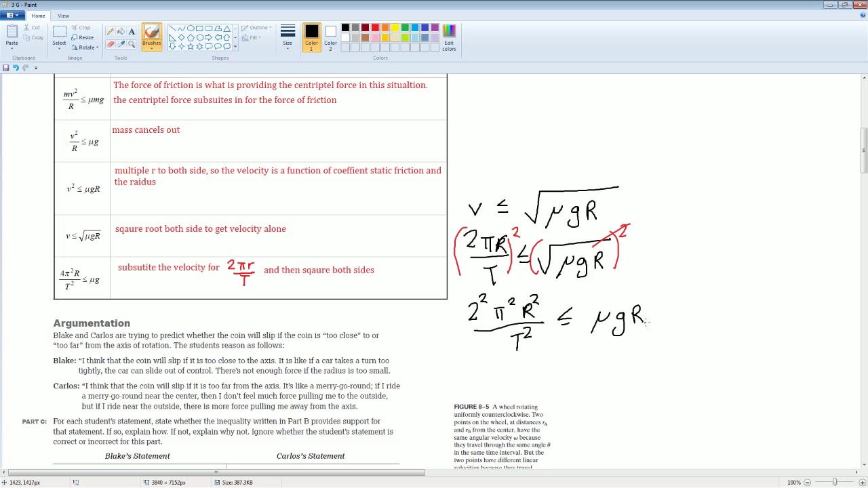Screen dimensions: 868x488
Task: Click the 'Size: 387.3KB' status entry
Action: tap(234, 483)
